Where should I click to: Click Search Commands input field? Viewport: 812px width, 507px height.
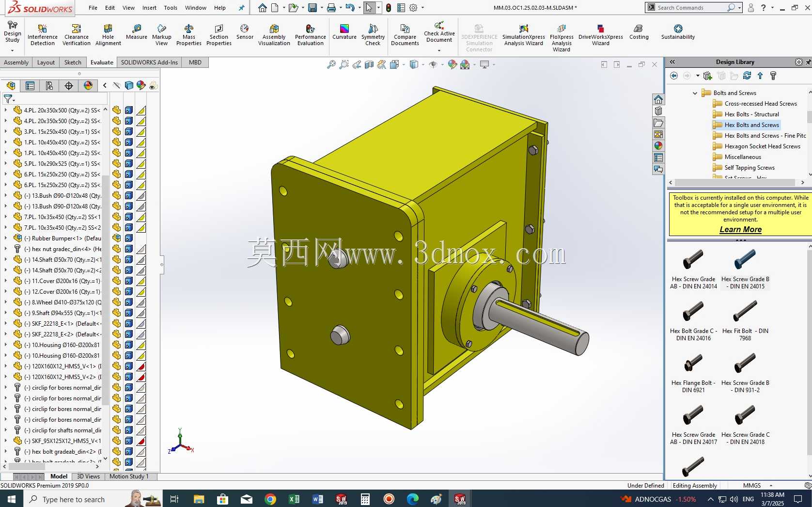(x=690, y=8)
